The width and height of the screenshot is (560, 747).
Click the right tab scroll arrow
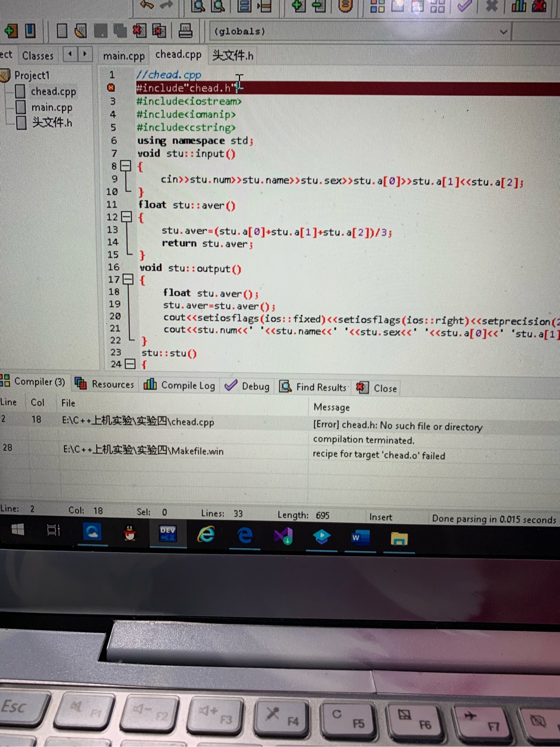[85, 54]
